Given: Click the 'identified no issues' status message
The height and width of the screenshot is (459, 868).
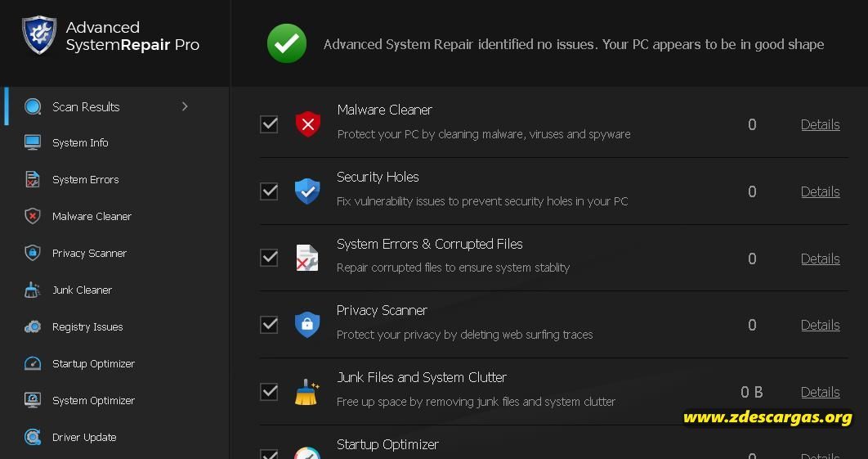Looking at the screenshot, I should (574, 44).
